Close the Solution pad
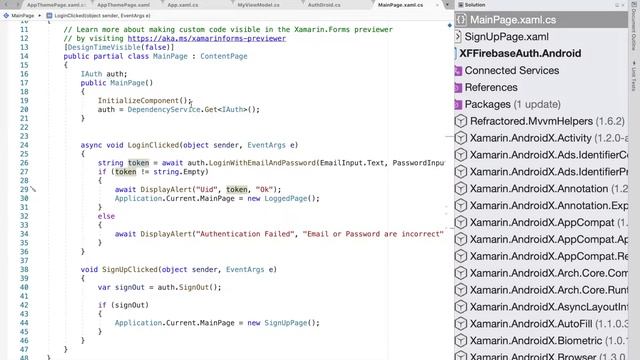The width and height of the screenshot is (640, 360). [623, 5]
